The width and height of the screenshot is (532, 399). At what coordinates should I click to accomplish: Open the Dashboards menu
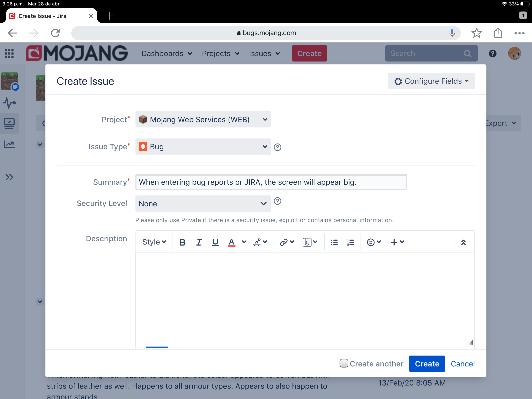click(166, 53)
